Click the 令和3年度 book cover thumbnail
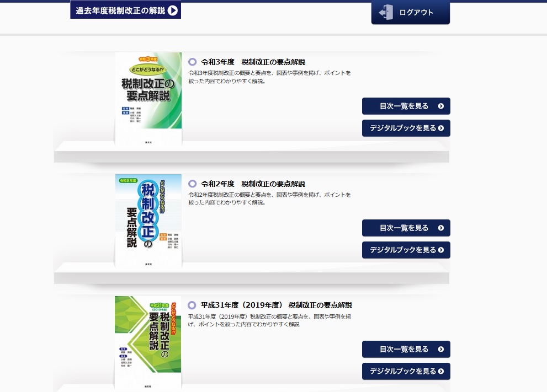The height and width of the screenshot is (392, 547). 148,99
